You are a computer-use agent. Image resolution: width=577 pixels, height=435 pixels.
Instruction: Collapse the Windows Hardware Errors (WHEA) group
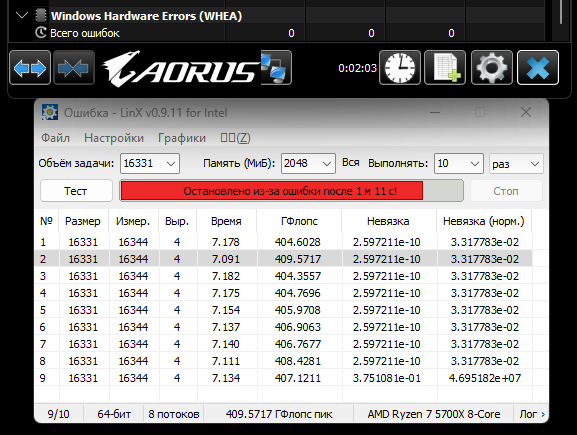tap(22, 15)
